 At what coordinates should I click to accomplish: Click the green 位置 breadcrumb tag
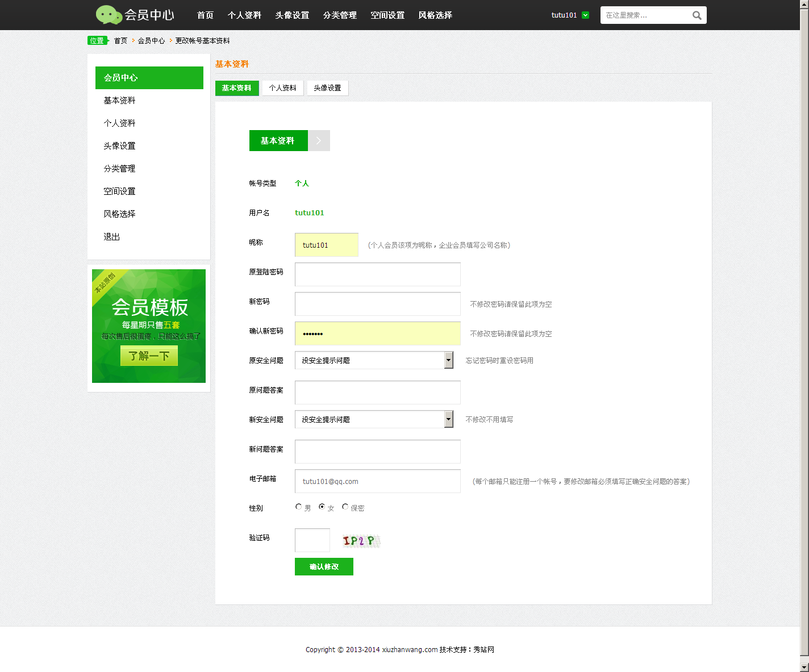[x=97, y=41]
